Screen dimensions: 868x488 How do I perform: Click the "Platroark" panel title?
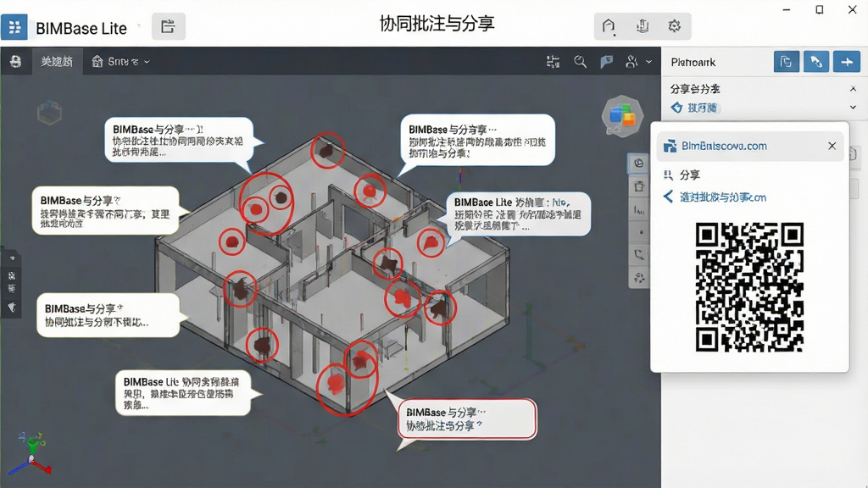[693, 63]
